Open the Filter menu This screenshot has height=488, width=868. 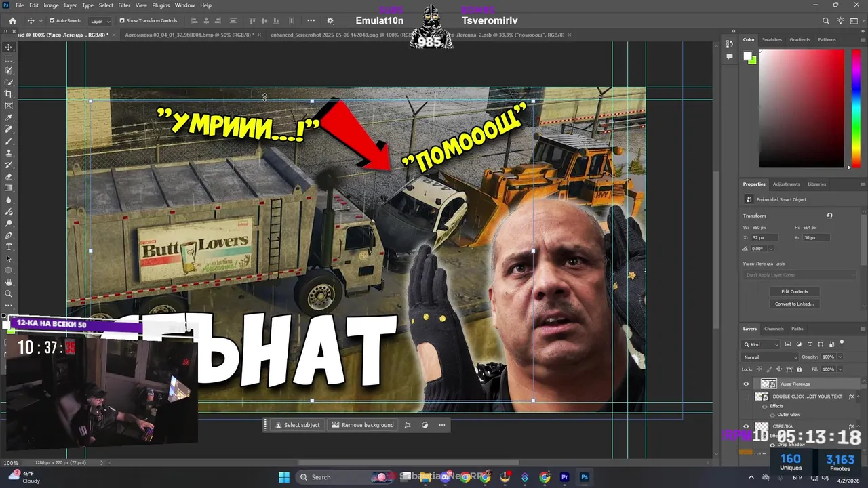[x=124, y=5]
